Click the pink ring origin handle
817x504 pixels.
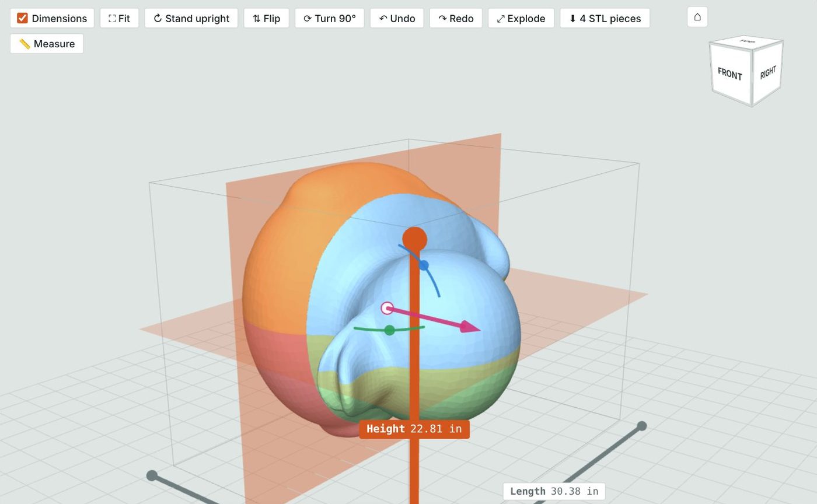[387, 308]
